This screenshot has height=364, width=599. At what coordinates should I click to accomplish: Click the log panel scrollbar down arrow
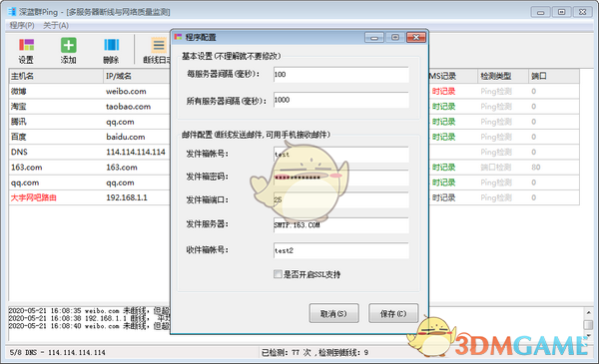click(x=589, y=336)
